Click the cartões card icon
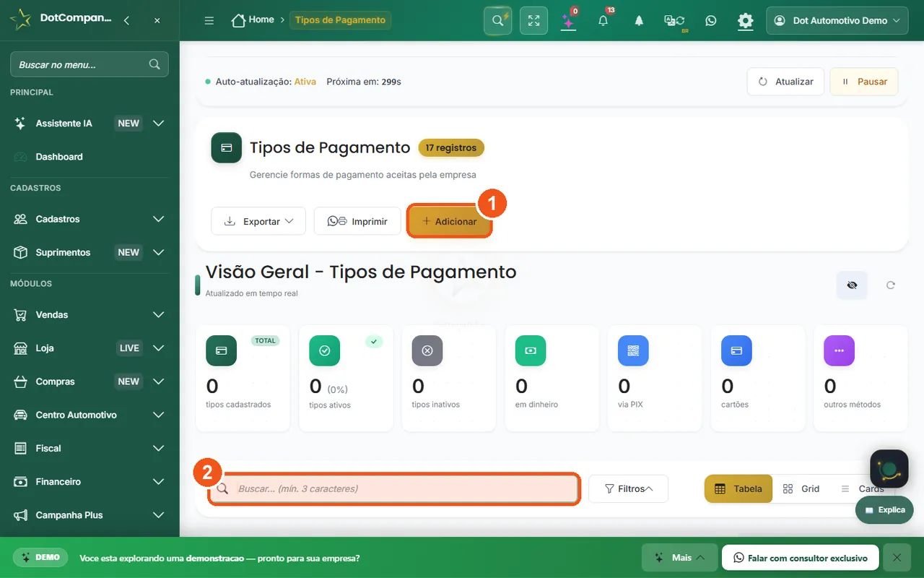The height and width of the screenshot is (578, 924). tap(736, 350)
